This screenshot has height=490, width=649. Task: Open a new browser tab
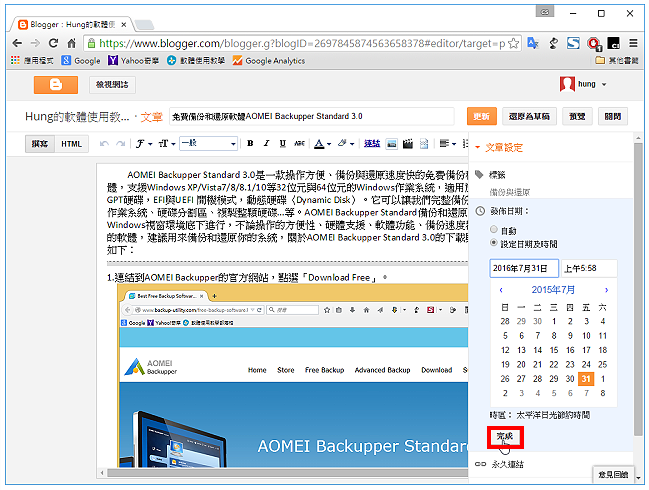click(144, 25)
